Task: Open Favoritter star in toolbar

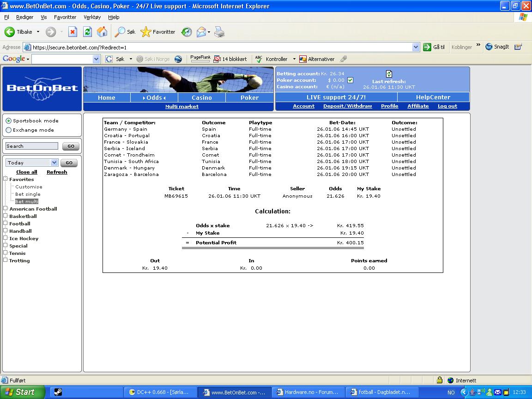Action: (146, 32)
